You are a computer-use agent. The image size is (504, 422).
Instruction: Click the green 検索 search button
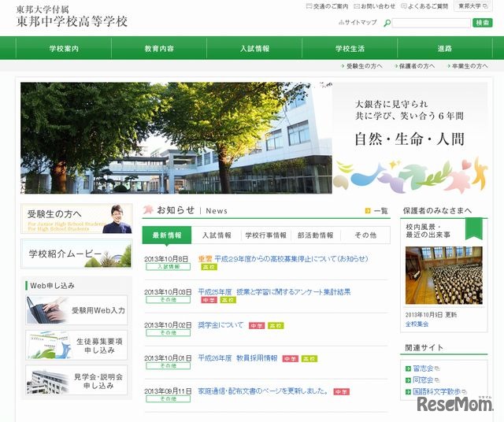pos(483,23)
